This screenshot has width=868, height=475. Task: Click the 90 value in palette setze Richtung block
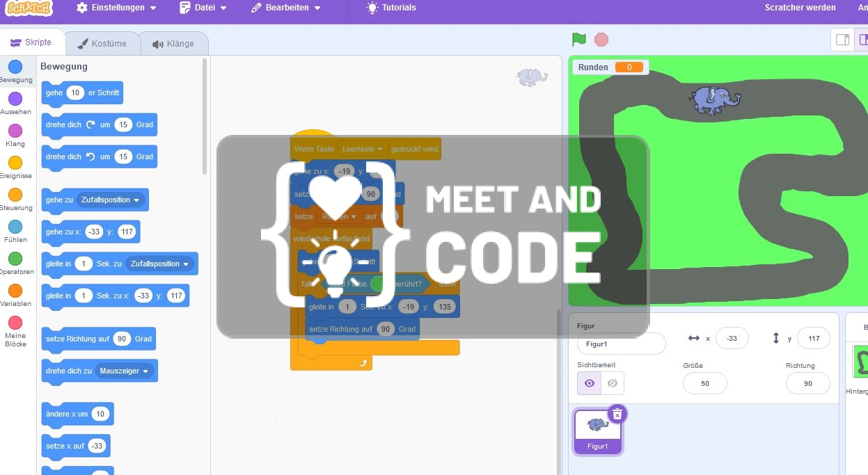[122, 339]
